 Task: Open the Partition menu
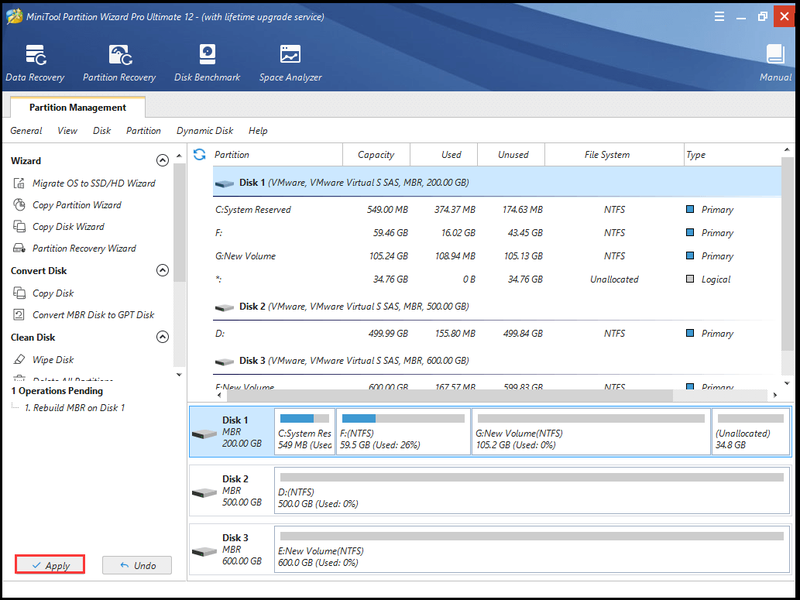click(x=143, y=131)
